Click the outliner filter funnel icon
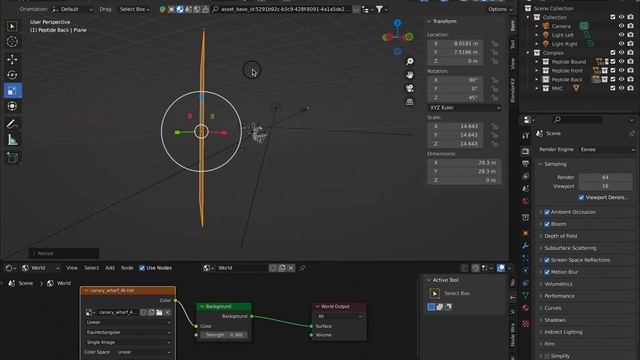Viewport: 640px width, 360px height. [x=379, y=9]
